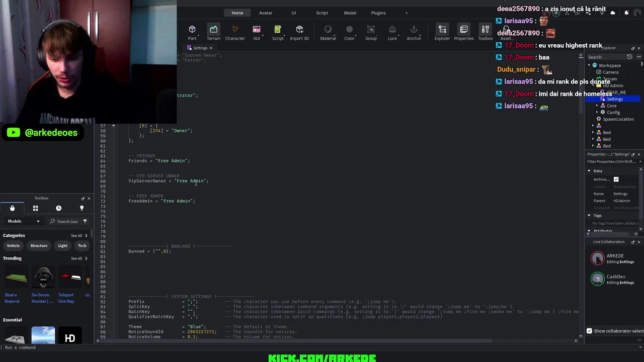Expand the Core item in Explorer

click(597, 106)
